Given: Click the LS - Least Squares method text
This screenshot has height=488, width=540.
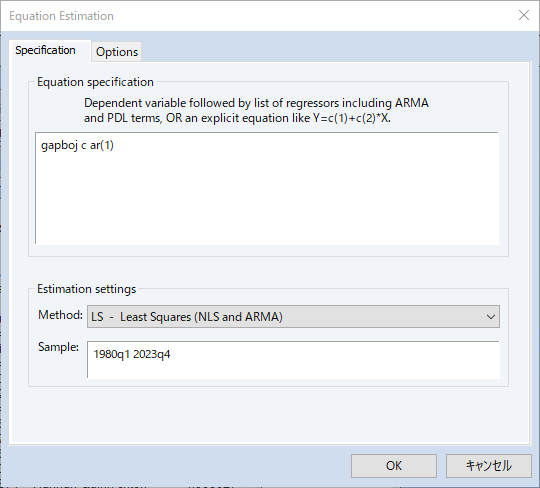Looking at the screenshot, I should [x=187, y=317].
